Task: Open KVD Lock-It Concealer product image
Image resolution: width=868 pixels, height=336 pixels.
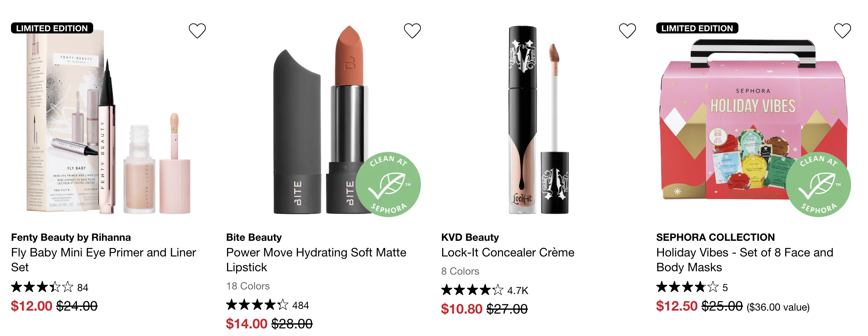Action: (x=539, y=120)
